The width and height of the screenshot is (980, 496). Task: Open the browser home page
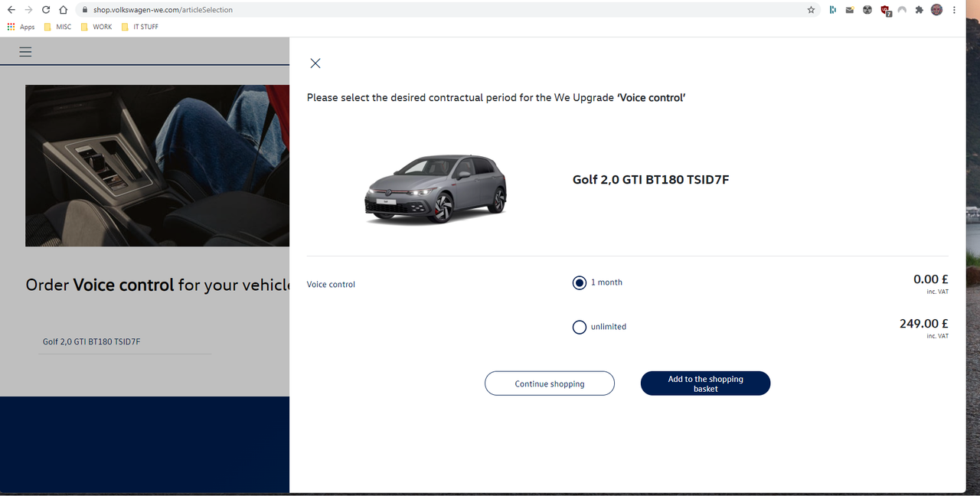click(64, 10)
